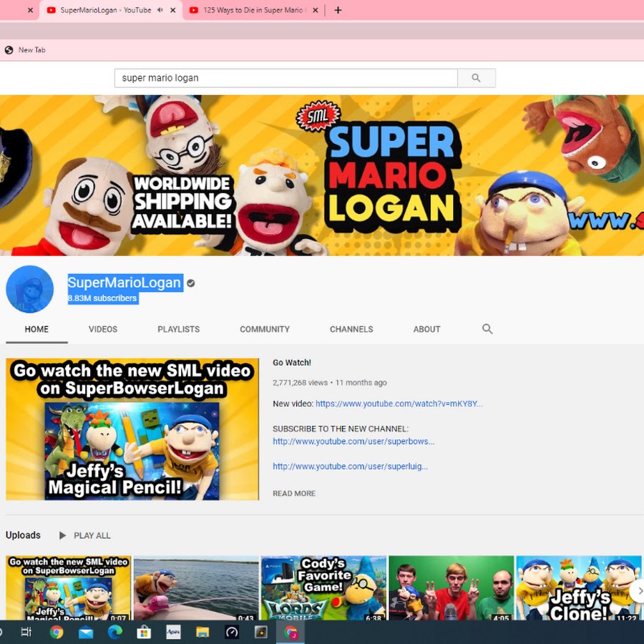This screenshot has height=644, width=644.
Task: Open Cody's Favorite Game video thumbnail
Action: coord(323,587)
